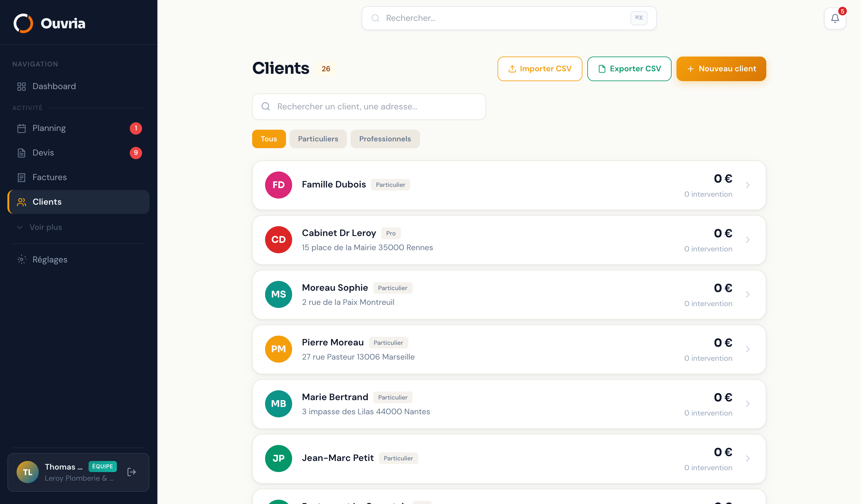Open Marie Bertrand via its chevron

click(748, 404)
